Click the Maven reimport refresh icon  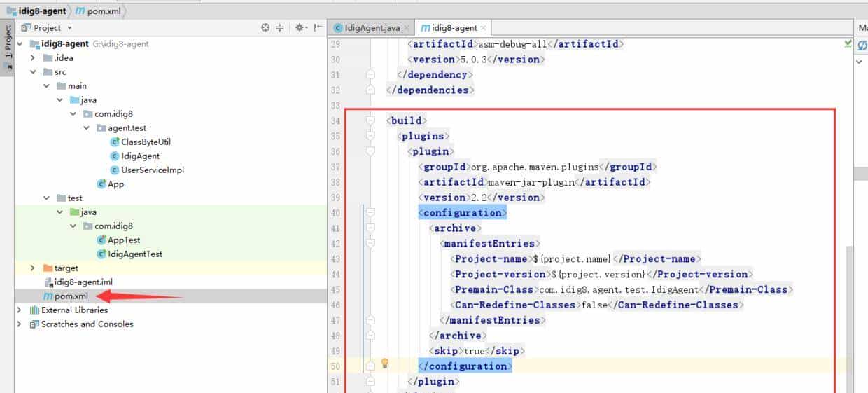[x=862, y=45]
